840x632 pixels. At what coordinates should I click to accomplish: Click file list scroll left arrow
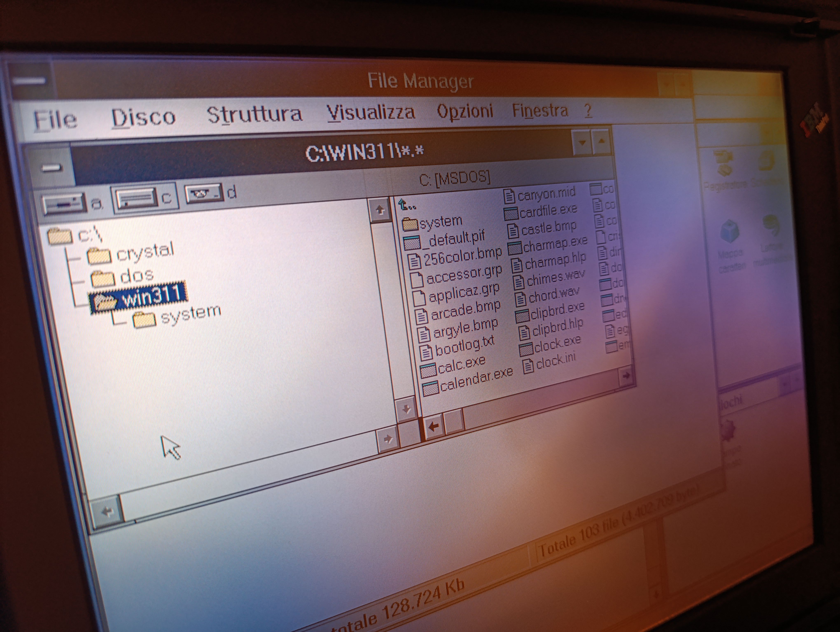coord(434,426)
